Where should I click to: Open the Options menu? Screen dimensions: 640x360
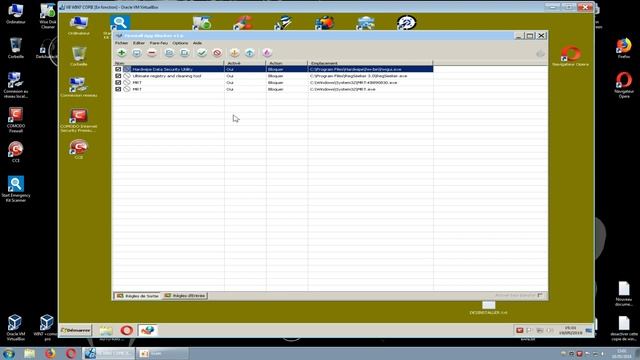point(180,43)
